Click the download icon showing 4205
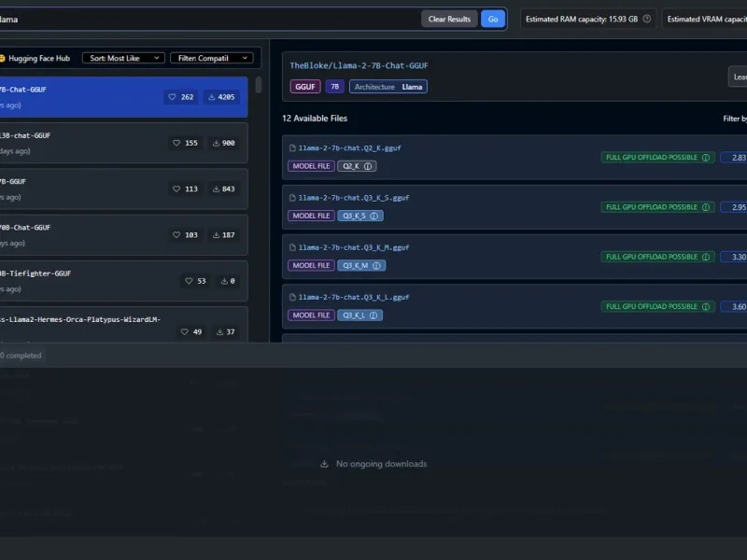Viewport: 747px width, 560px height. point(212,97)
